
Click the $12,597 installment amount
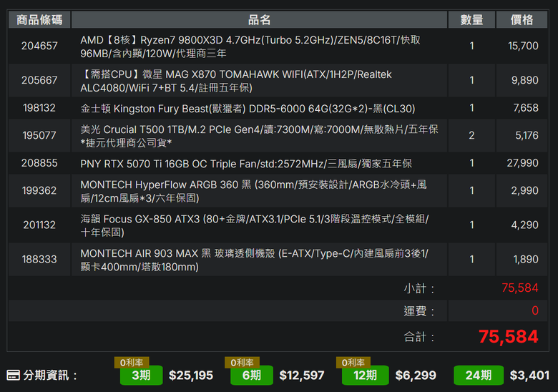(x=302, y=376)
